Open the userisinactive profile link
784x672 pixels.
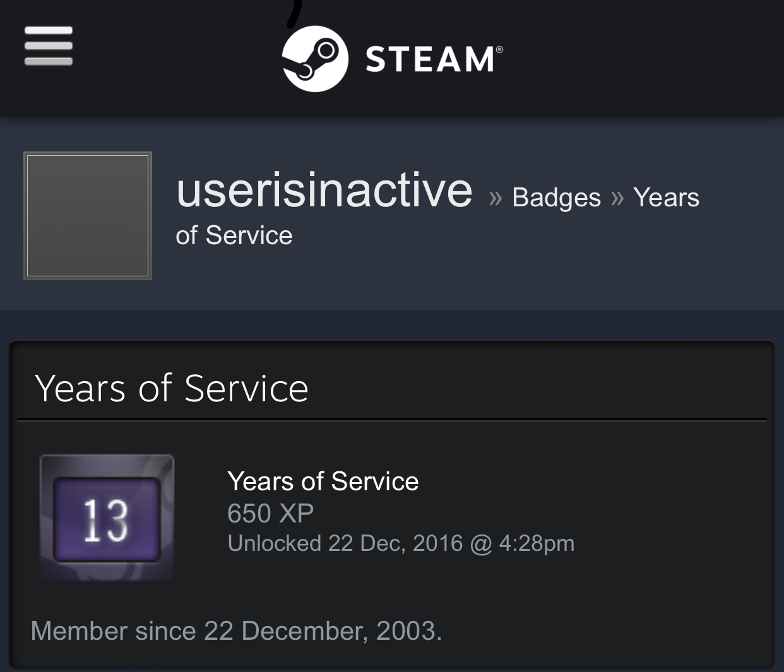click(x=324, y=191)
